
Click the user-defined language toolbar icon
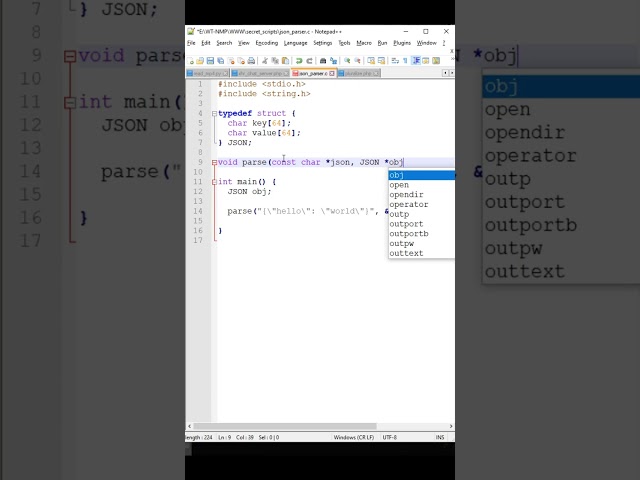coord(426,61)
